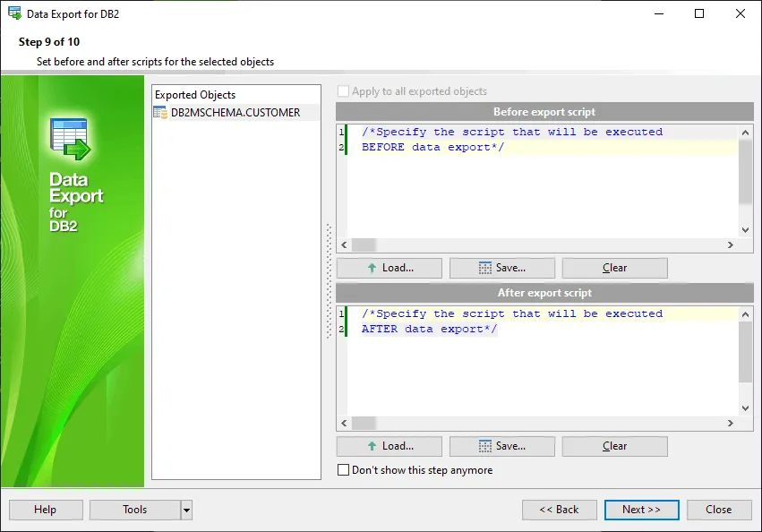
Task: Enable Don't show this step anymore
Action: 343,470
